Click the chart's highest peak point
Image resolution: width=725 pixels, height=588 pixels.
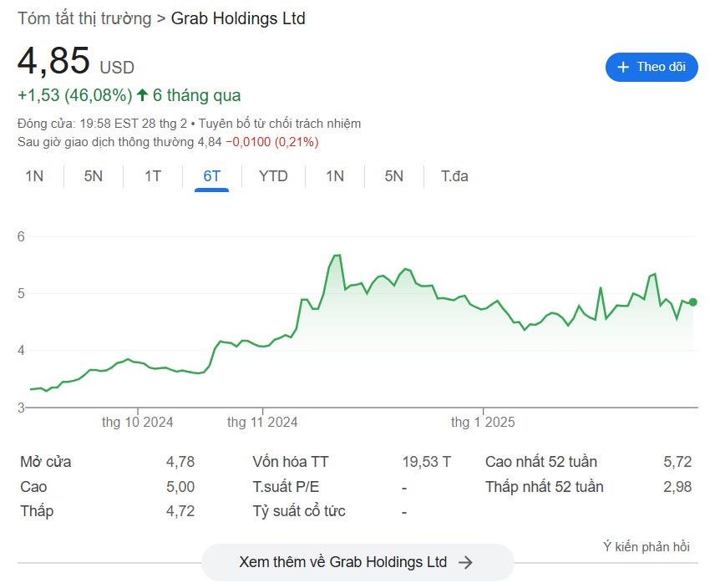[x=337, y=255]
